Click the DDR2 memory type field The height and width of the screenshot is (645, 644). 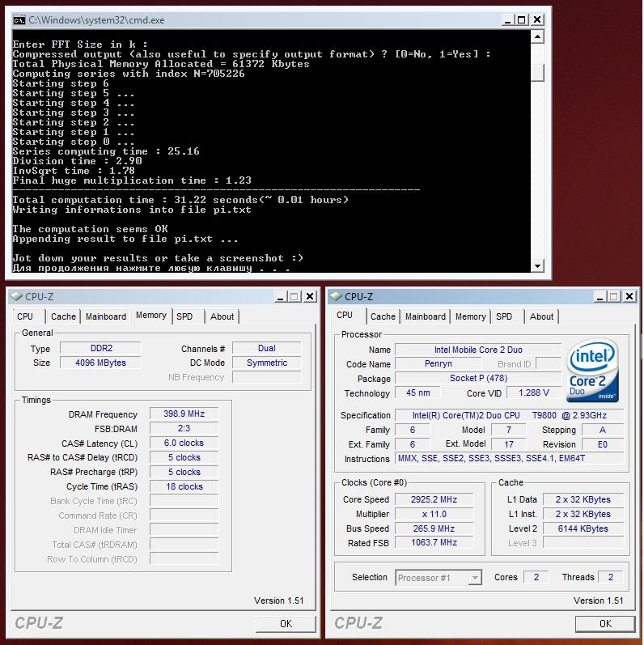(101, 348)
